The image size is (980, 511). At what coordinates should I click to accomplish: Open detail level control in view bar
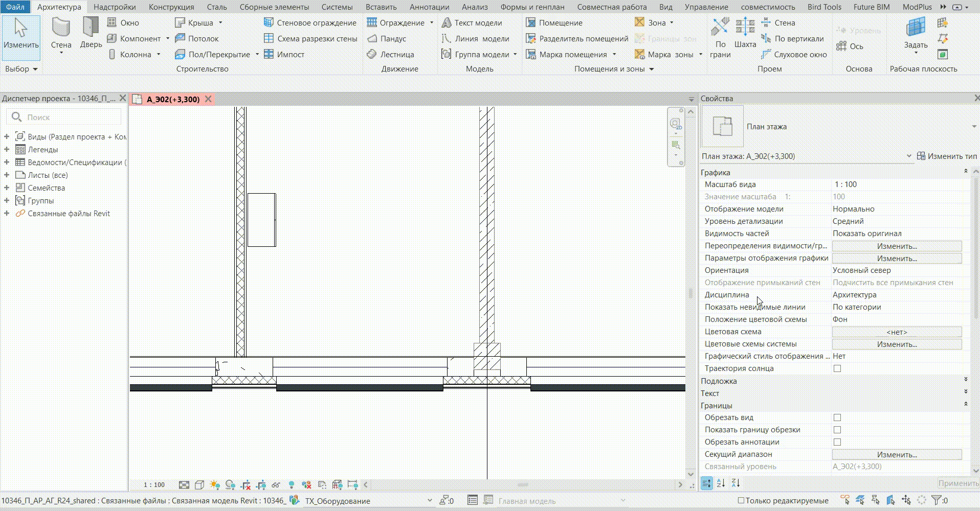[x=184, y=484]
